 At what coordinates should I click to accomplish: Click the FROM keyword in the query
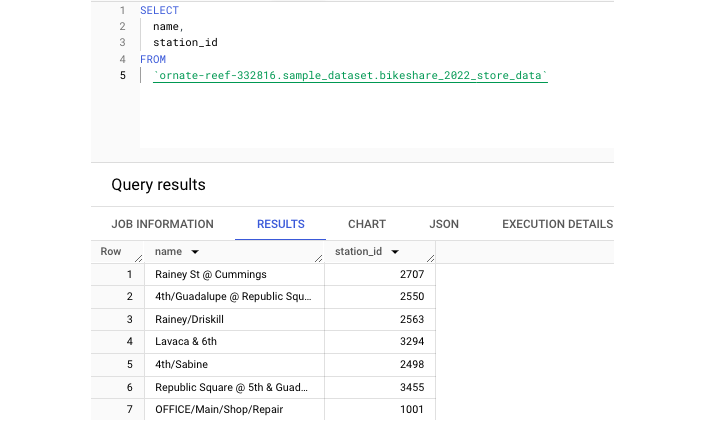point(153,59)
